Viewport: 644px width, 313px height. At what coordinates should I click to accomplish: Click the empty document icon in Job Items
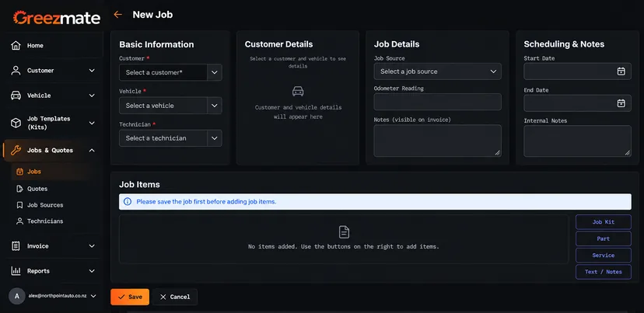coord(344,232)
